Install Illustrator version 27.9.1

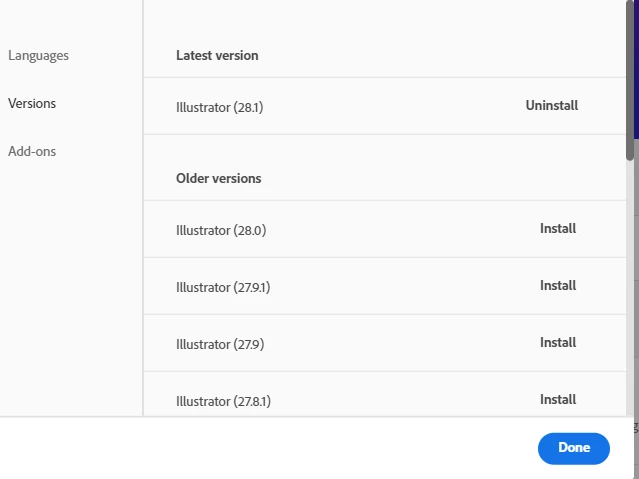pyautogui.click(x=558, y=285)
